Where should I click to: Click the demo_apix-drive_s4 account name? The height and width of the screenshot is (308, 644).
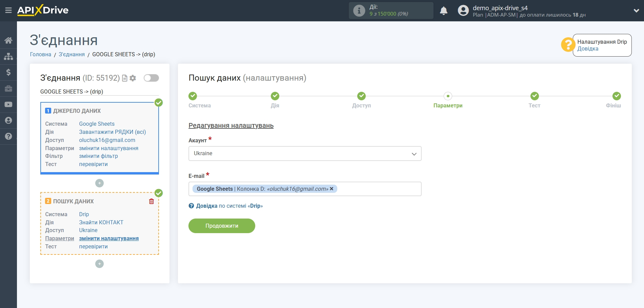[500, 8]
